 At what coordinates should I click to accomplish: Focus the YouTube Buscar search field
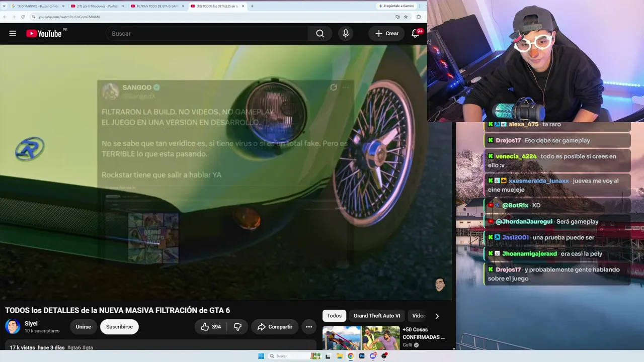[x=207, y=34]
